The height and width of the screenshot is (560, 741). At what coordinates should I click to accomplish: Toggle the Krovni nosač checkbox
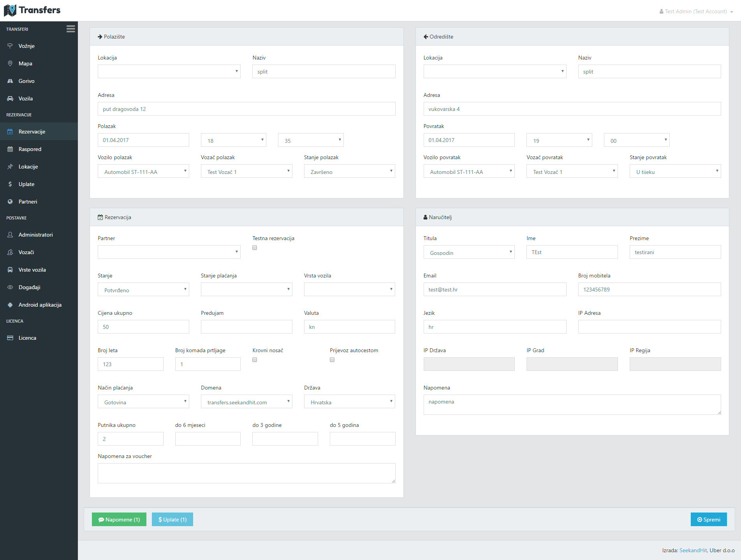click(255, 360)
